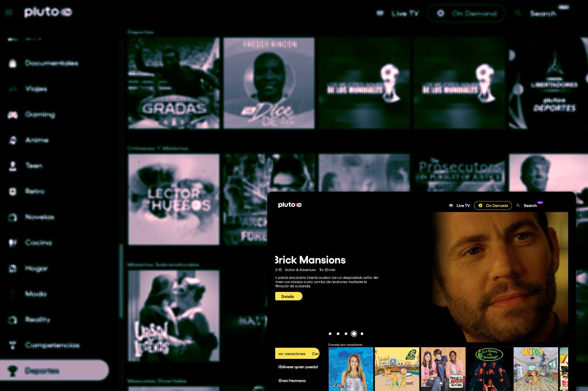Select '¡Sálvese quien pueda!' category
Image resolution: width=588 pixels, height=391 pixels.
(298, 367)
